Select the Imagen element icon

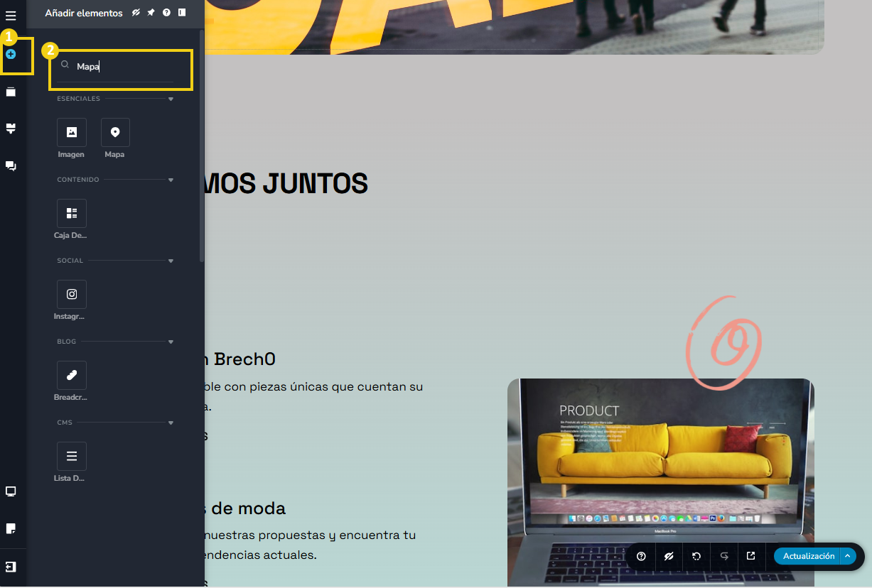[72, 133]
